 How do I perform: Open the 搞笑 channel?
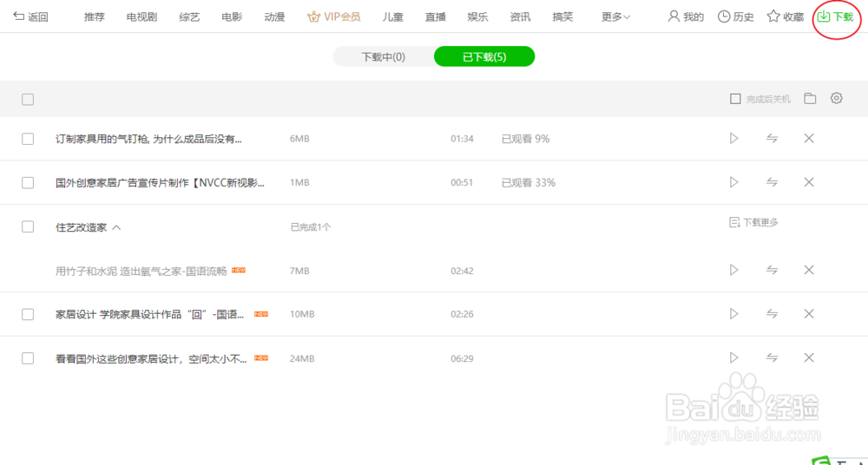coord(563,16)
